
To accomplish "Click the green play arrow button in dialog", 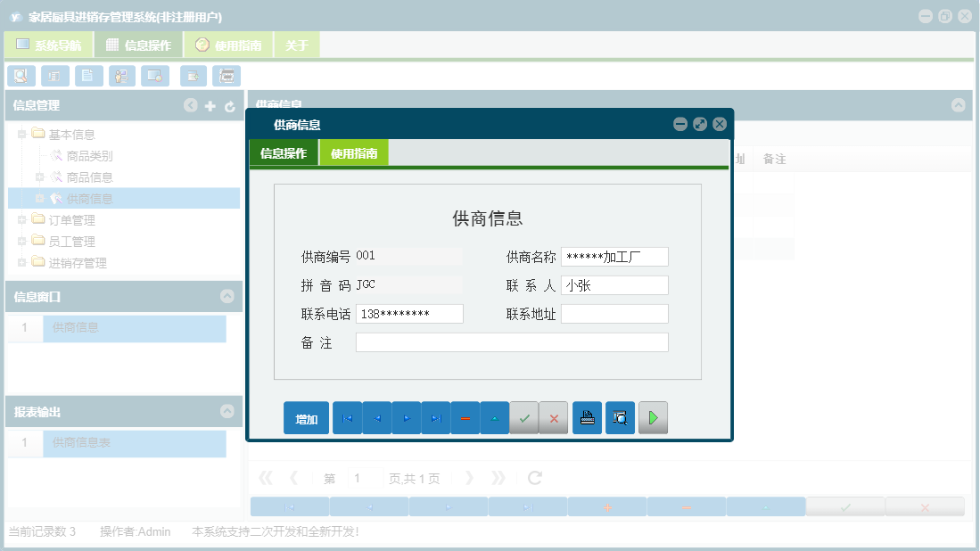I will coord(653,418).
